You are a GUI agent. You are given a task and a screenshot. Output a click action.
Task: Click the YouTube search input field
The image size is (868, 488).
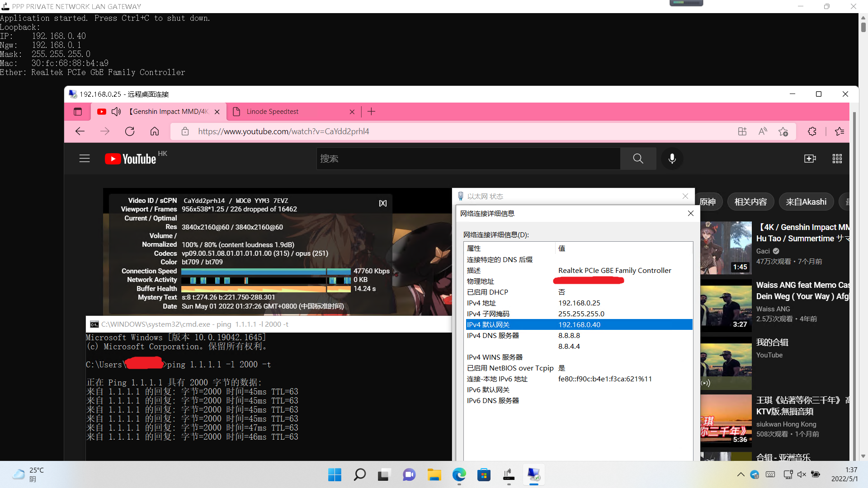click(x=468, y=159)
